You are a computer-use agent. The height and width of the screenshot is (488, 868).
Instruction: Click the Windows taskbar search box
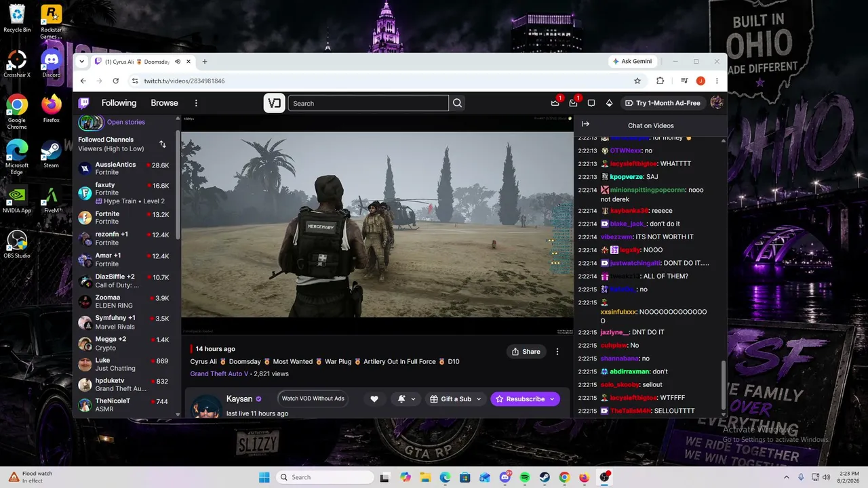325,477
